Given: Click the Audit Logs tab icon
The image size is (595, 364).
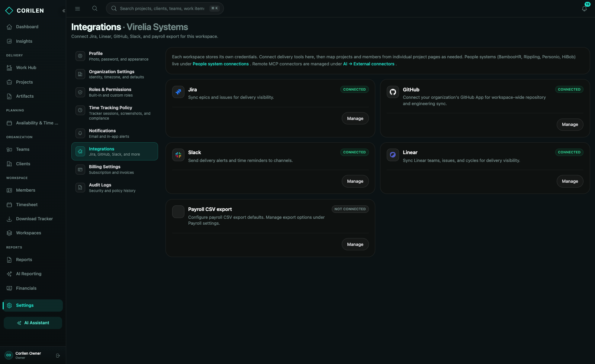Looking at the screenshot, I should click(80, 188).
